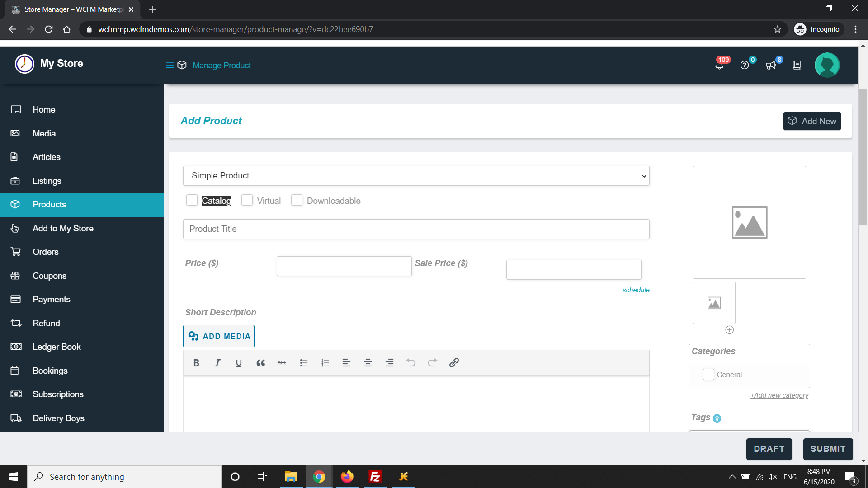
Task: Apply italic formatting in editor
Action: pyautogui.click(x=217, y=363)
